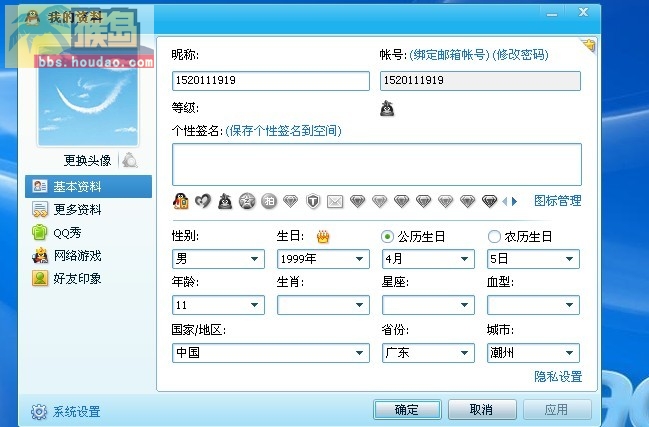Viewport: 649px width, 427px height.
Task: Click the 取消 button
Action: pos(482,410)
